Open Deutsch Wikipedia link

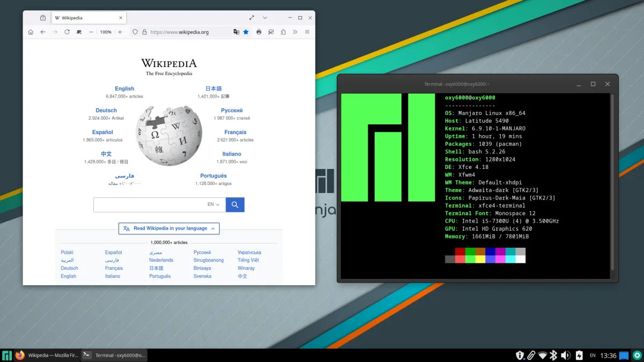point(106,110)
